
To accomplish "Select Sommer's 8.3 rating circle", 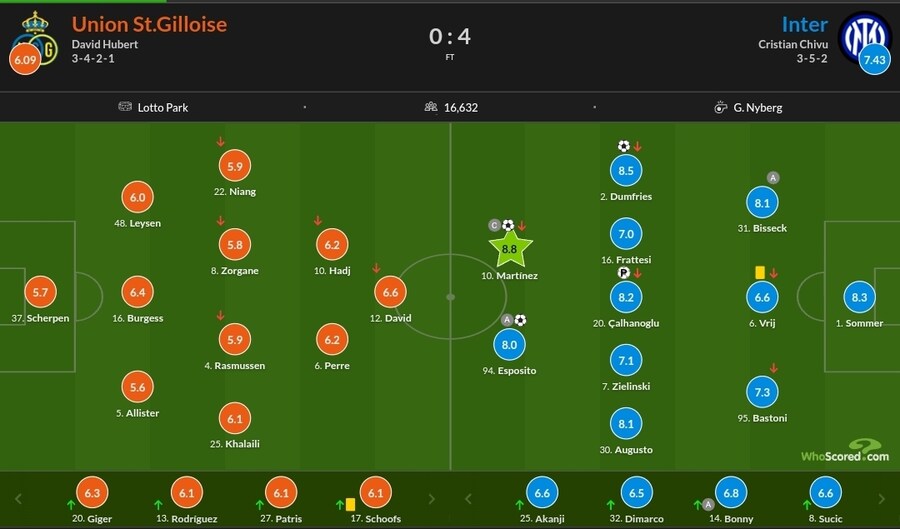I will [860, 298].
